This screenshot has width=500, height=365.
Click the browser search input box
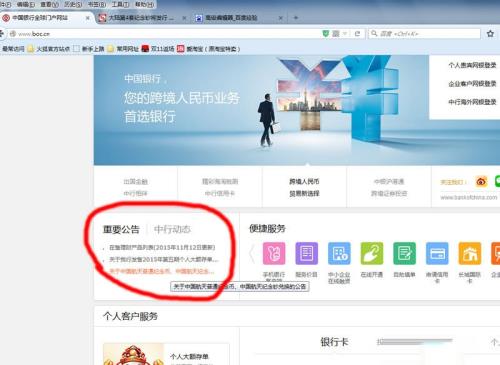click(425, 34)
